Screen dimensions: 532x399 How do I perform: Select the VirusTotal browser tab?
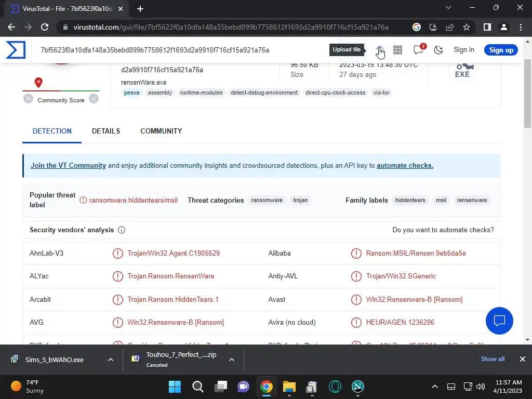click(x=66, y=9)
